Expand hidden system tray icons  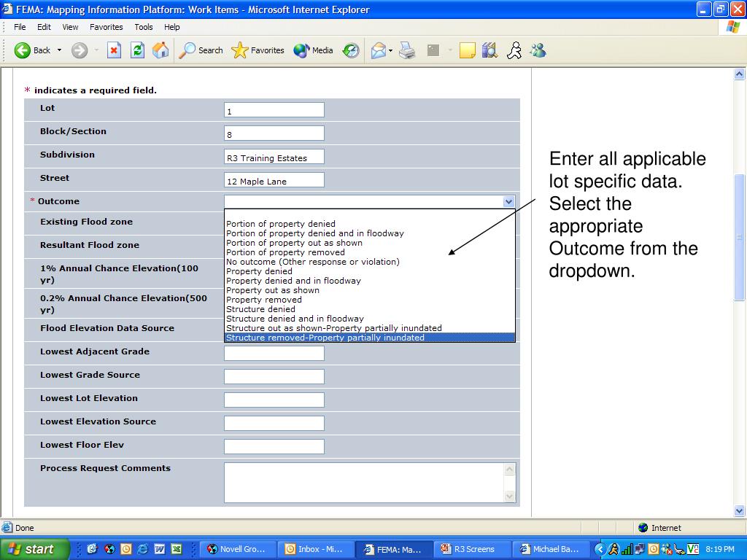(600, 549)
